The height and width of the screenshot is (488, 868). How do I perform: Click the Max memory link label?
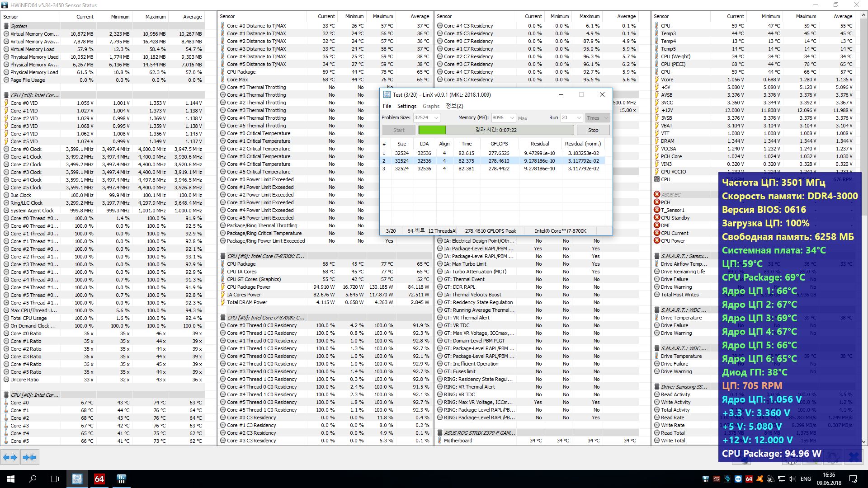pyautogui.click(x=523, y=118)
